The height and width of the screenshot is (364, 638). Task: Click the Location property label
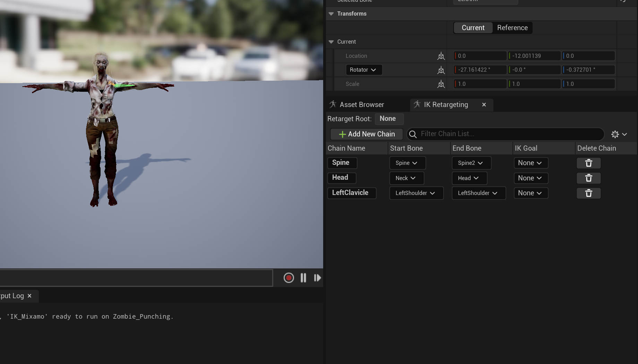(356, 56)
